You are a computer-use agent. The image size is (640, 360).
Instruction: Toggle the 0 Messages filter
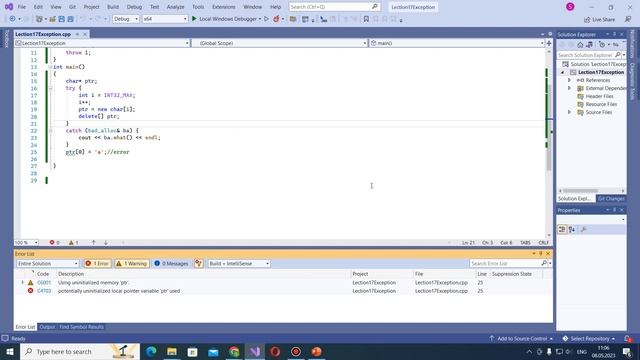[x=171, y=263]
